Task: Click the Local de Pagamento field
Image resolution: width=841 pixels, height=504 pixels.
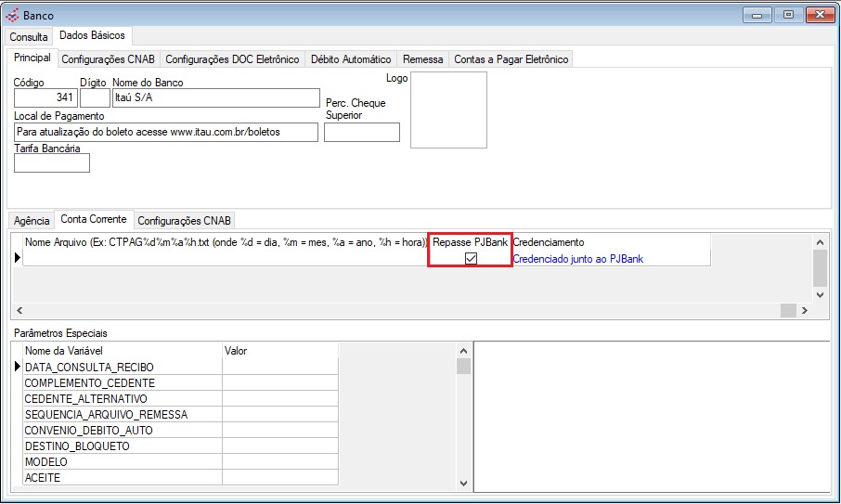Action: 166,132
